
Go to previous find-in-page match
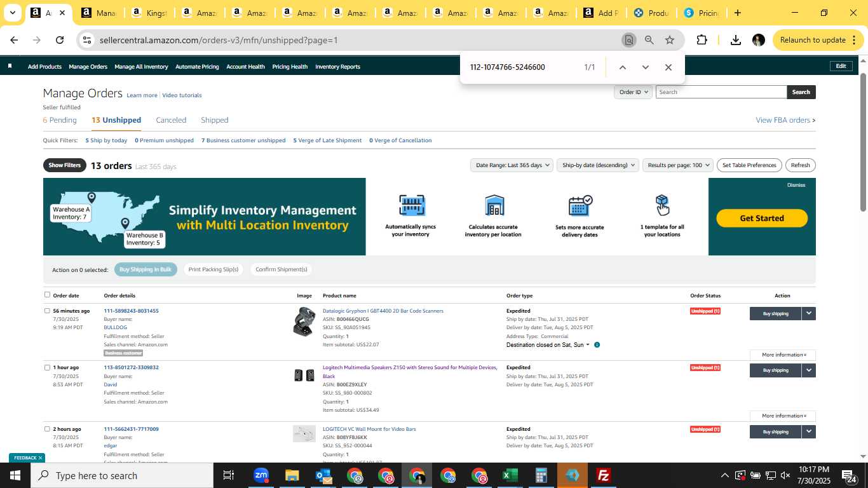(623, 67)
